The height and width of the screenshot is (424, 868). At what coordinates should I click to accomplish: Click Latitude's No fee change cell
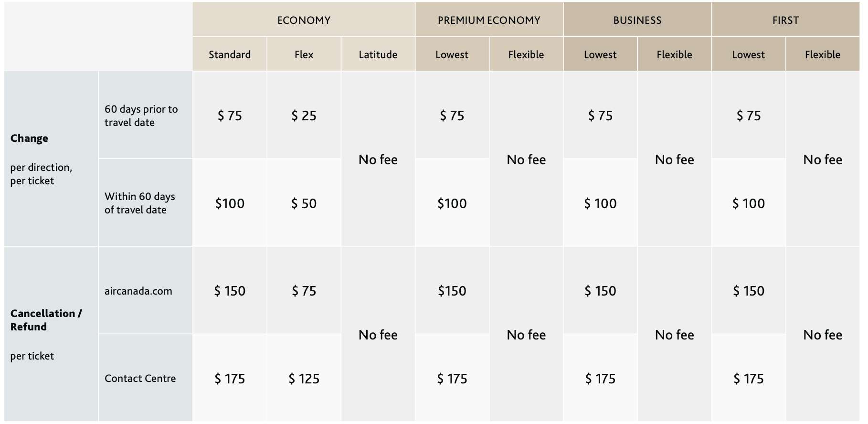[x=378, y=159]
